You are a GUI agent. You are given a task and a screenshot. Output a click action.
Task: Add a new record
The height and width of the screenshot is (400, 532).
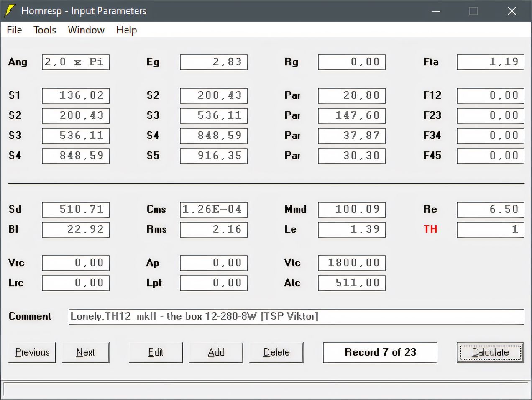pos(216,352)
